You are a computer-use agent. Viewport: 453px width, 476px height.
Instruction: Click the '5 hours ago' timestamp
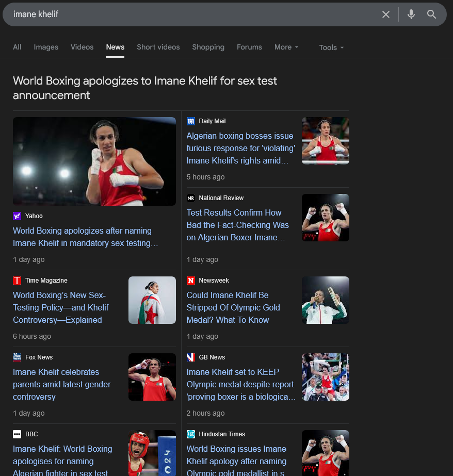coord(205,177)
